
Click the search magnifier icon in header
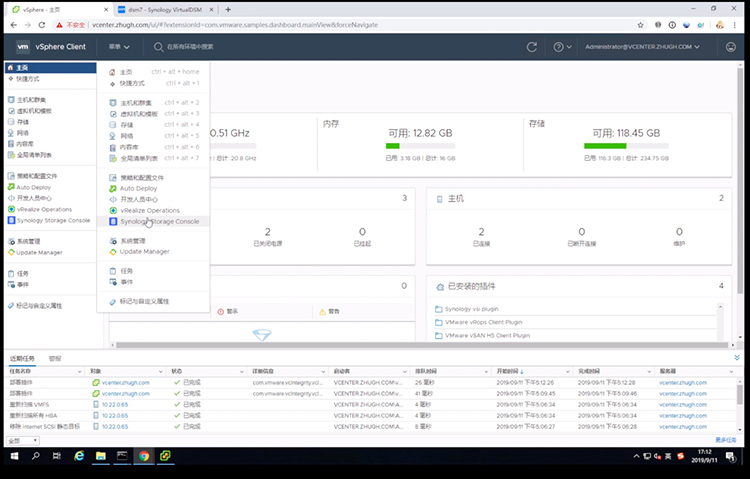(158, 47)
